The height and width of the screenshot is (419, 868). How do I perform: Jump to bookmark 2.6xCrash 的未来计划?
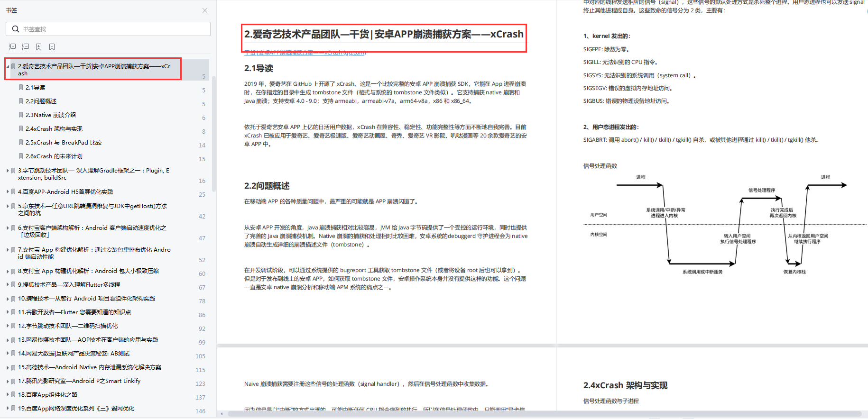[x=54, y=156]
